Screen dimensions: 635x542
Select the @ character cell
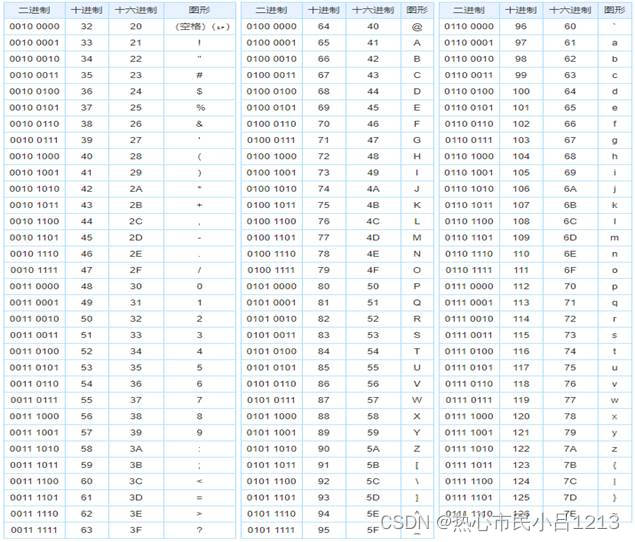(x=417, y=27)
